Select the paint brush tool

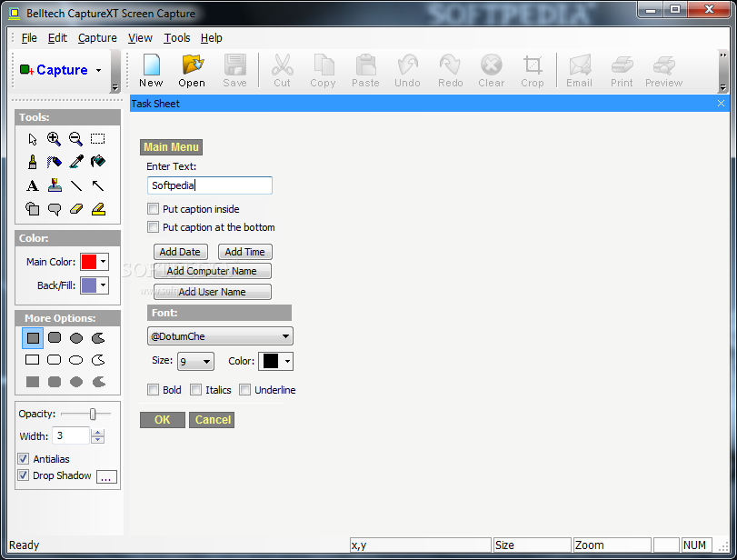coord(33,162)
